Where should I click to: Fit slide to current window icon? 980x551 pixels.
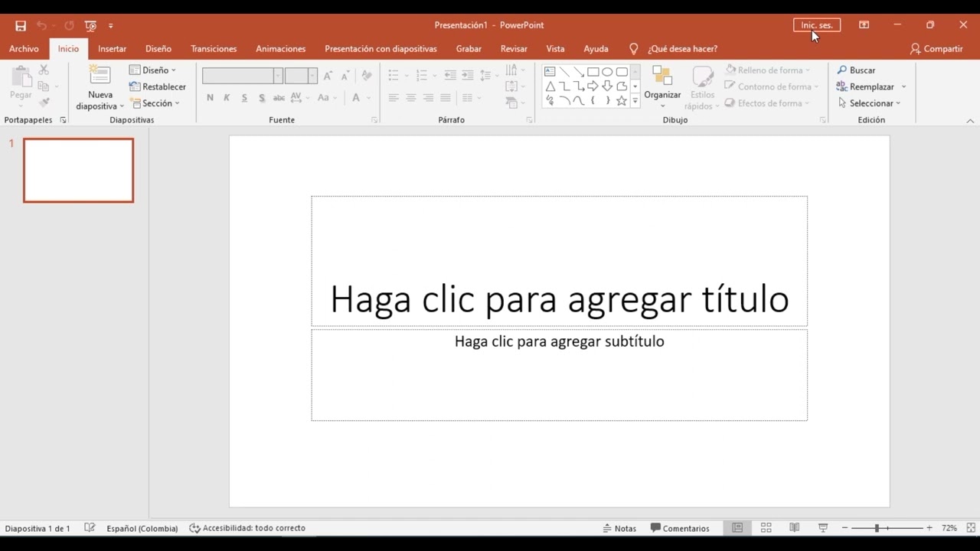click(x=971, y=528)
